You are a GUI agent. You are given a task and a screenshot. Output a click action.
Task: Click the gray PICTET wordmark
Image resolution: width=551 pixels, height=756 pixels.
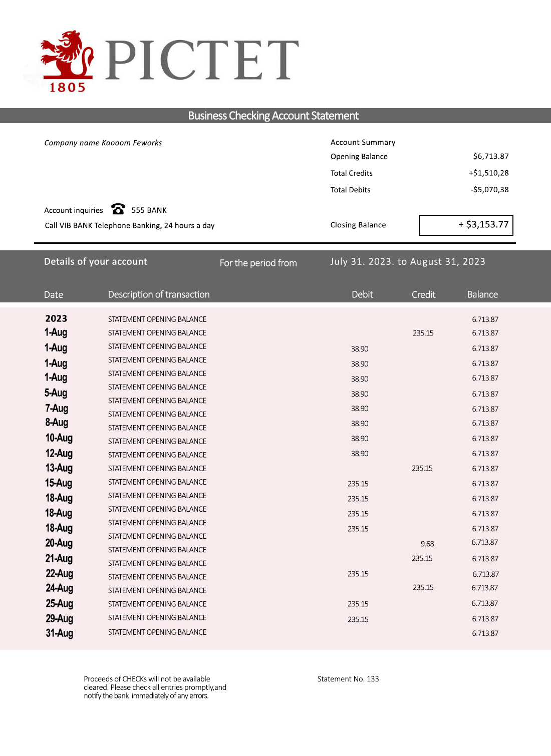tap(202, 61)
